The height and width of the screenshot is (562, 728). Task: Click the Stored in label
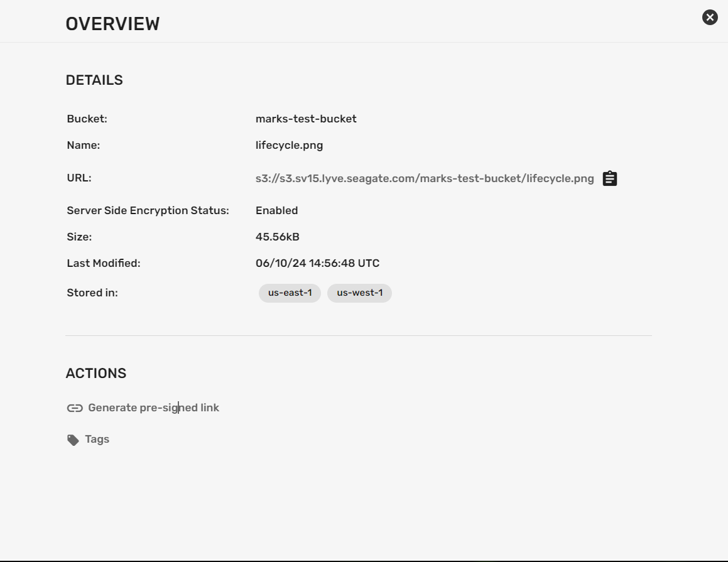(92, 293)
